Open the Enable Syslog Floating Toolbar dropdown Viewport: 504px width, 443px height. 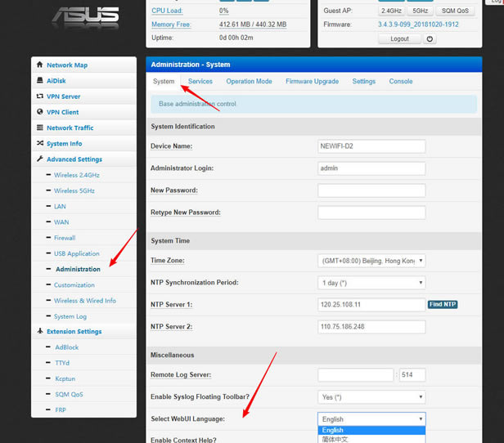coord(371,396)
